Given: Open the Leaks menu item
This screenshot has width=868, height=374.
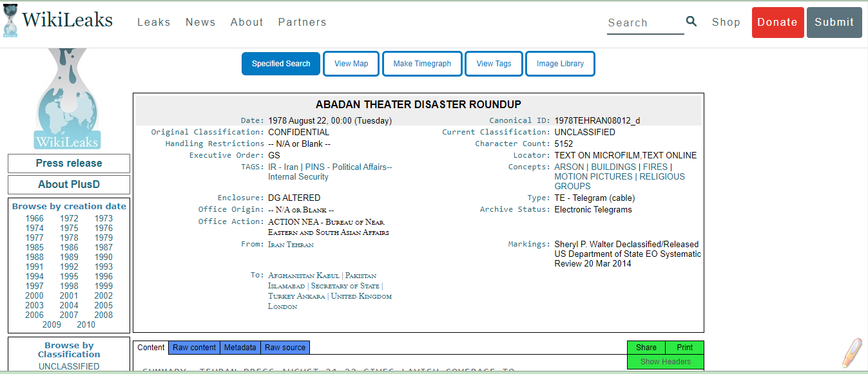Looking at the screenshot, I should (154, 22).
